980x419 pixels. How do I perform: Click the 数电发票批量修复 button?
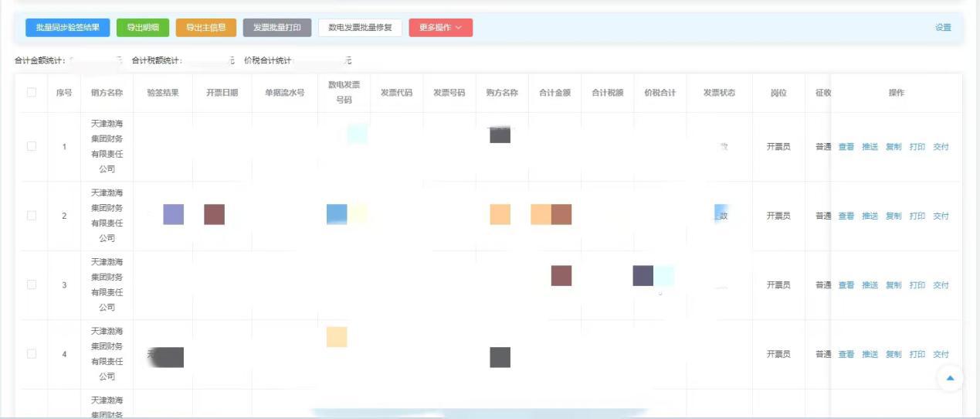tap(360, 28)
